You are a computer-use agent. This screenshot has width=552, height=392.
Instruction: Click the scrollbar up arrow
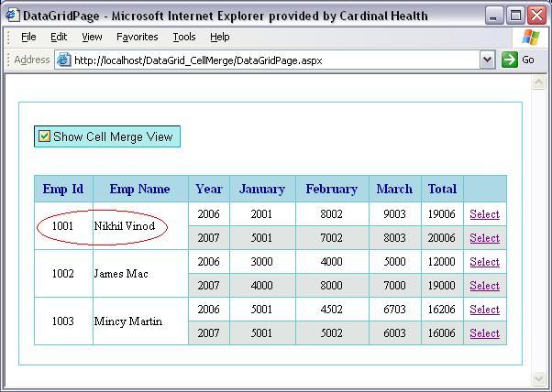538,82
